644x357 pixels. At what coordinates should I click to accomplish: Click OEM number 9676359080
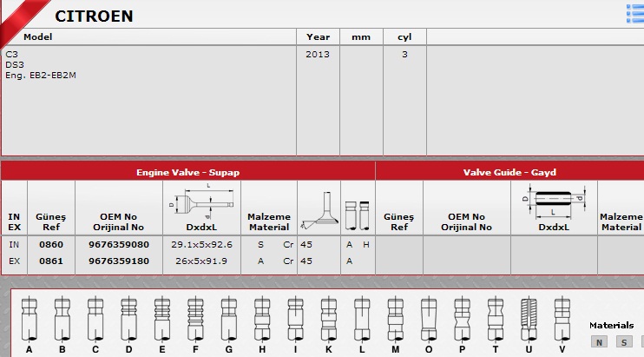119,245
